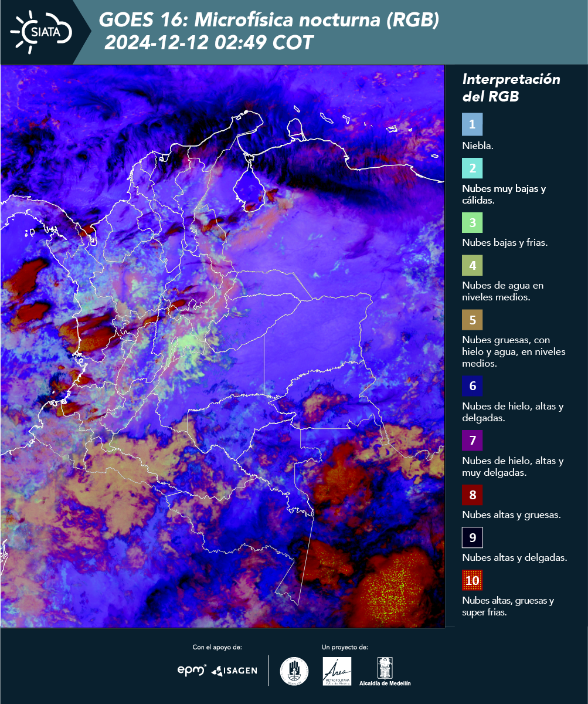Click the 'Con el apoyo de:' text
The image size is (588, 704).
click(x=217, y=647)
